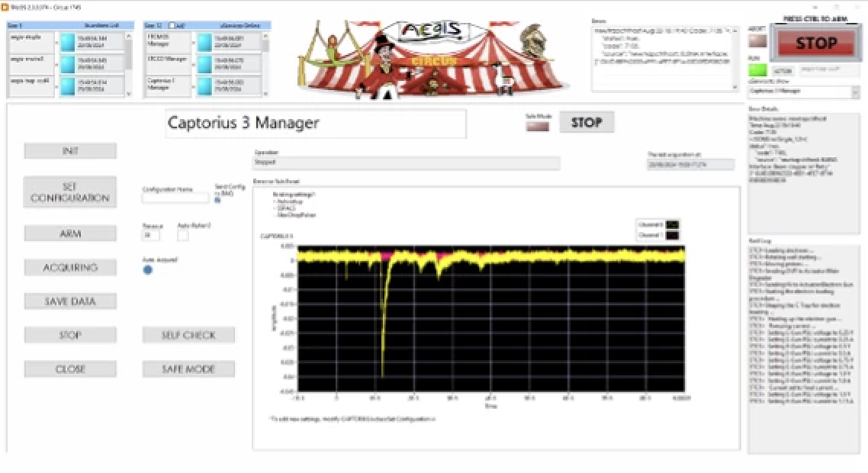Click the SAFE MODE button
The height and width of the screenshot is (473, 868).
click(188, 369)
